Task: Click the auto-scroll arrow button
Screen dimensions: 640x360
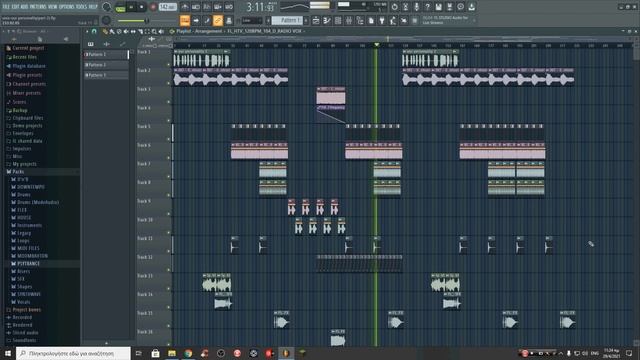Action: click(196, 20)
